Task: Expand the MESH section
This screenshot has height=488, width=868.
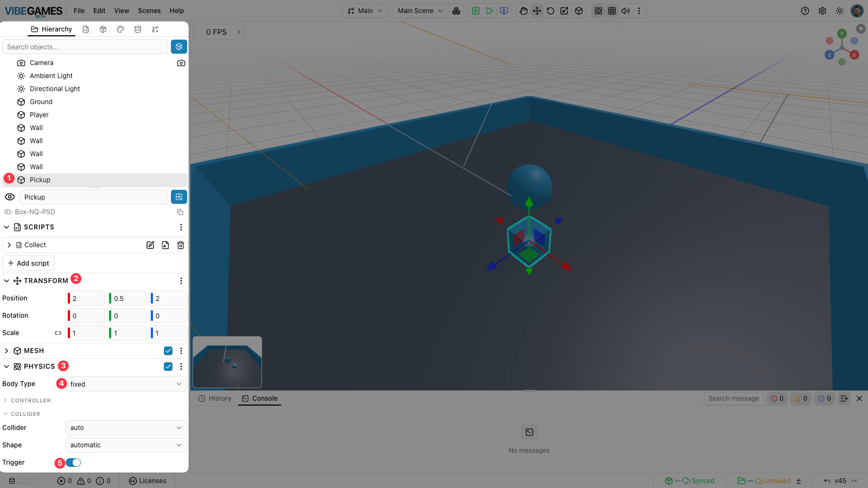Action: point(7,351)
